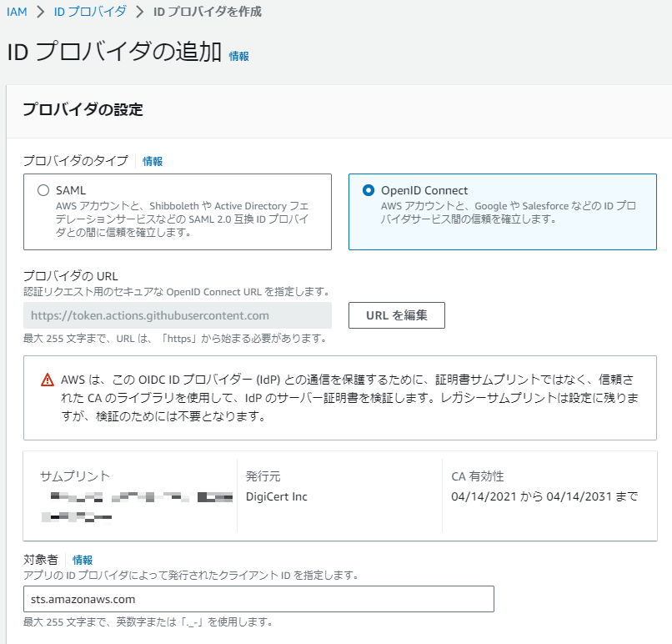The image size is (672, 644).
Task: Click the CA validity date range
Action: pyautogui.click(x=544, y=496)
